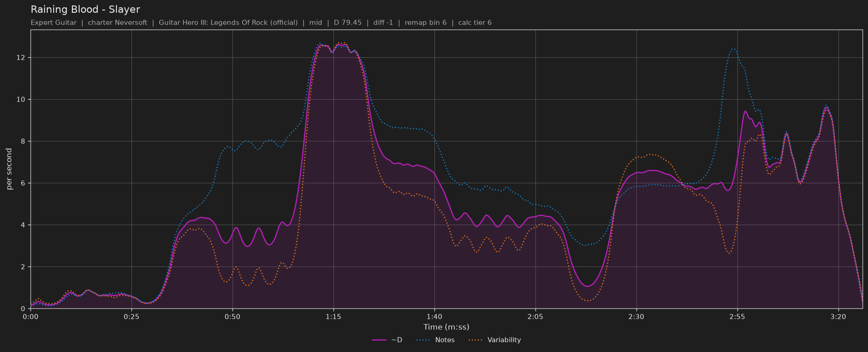This screenshot has width=868, height=352.
Task: Click the 1:40 time tick label
Action: coord(434,317)
